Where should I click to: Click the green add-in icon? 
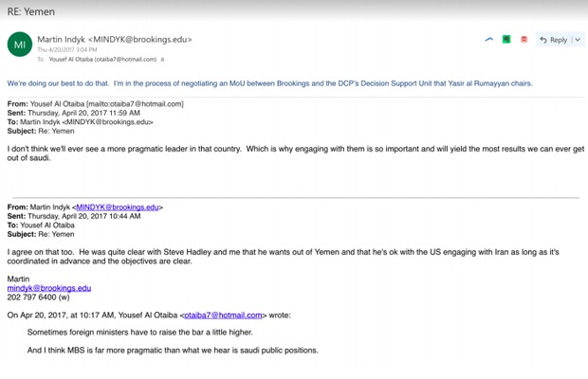(506, 40)
